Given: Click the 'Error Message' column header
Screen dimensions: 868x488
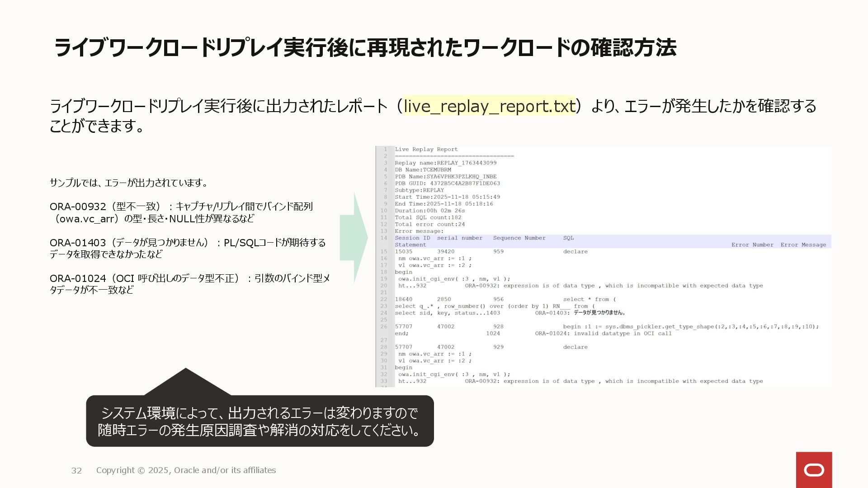Looking at the screenshot, I should point(803,245).
